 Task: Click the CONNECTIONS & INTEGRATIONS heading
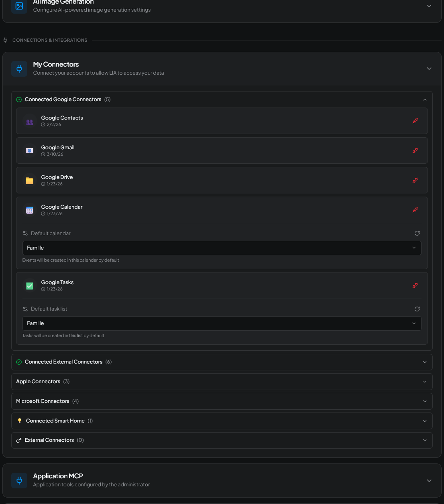click(50, 40)
